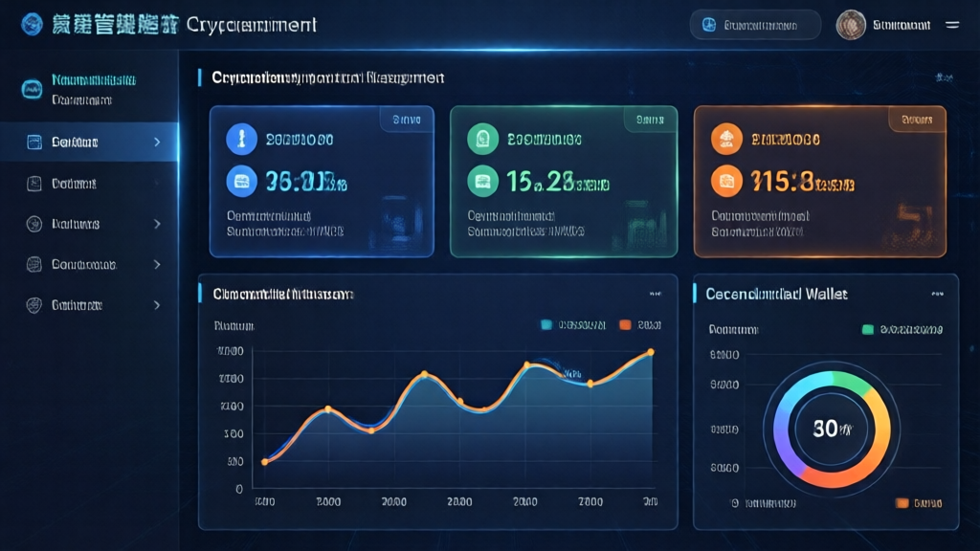This screenshot has width=980, height=551.
Task: Select the second sidebar menu item
Action: tap(74, 184)
